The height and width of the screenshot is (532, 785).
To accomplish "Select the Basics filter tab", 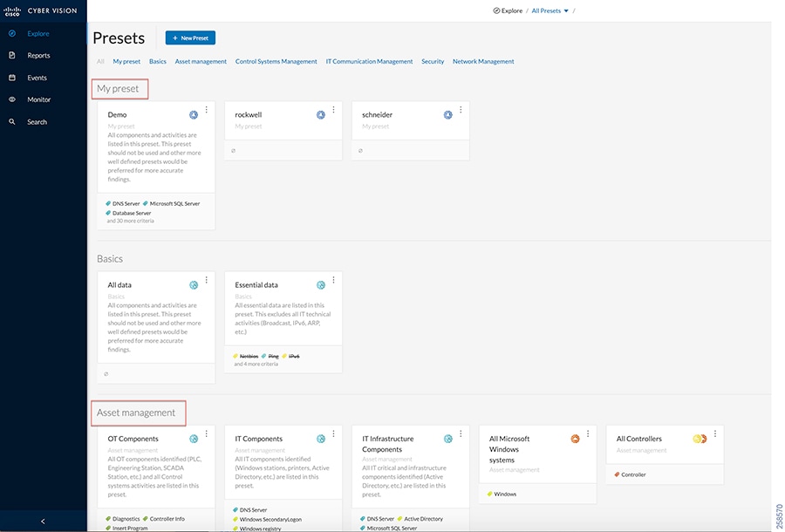I will [158, 62].
